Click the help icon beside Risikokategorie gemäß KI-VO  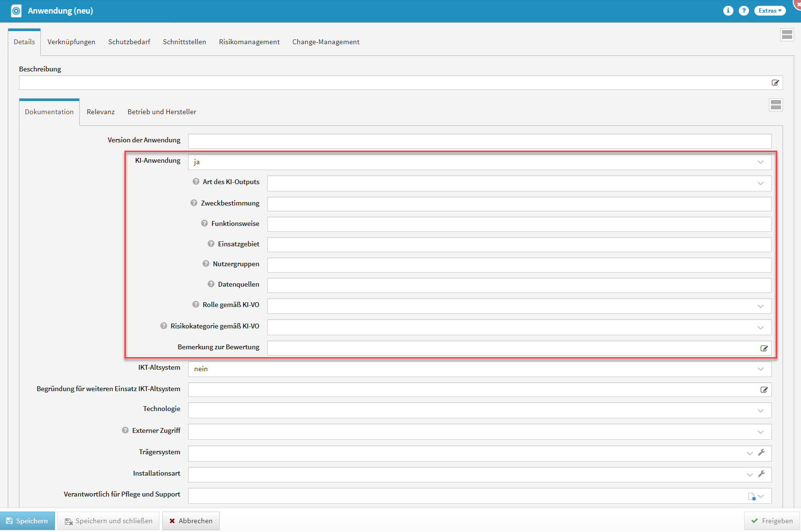(164, 326)
